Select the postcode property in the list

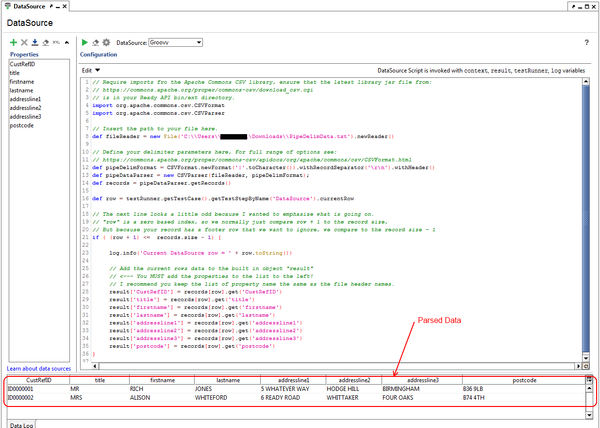coord(22,126)
